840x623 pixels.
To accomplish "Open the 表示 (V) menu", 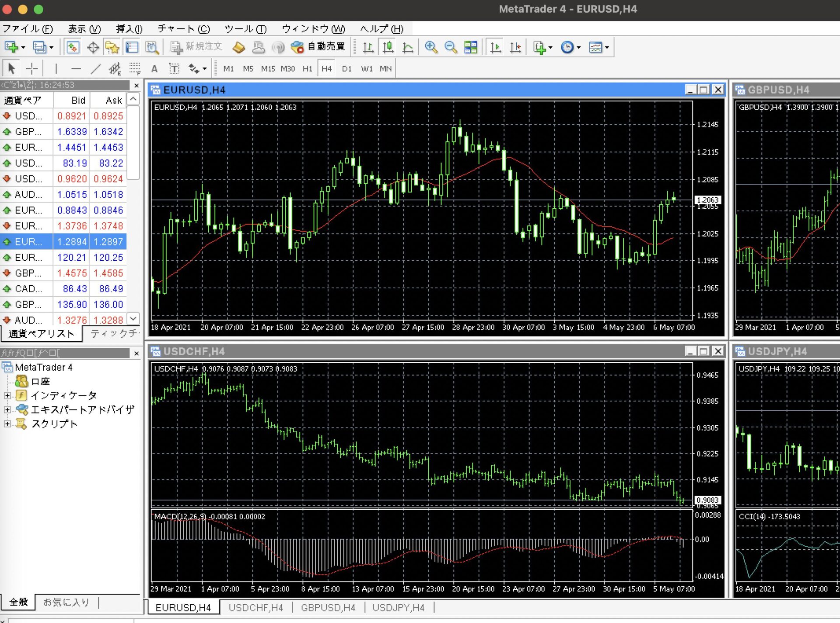I will coord(84,29).
